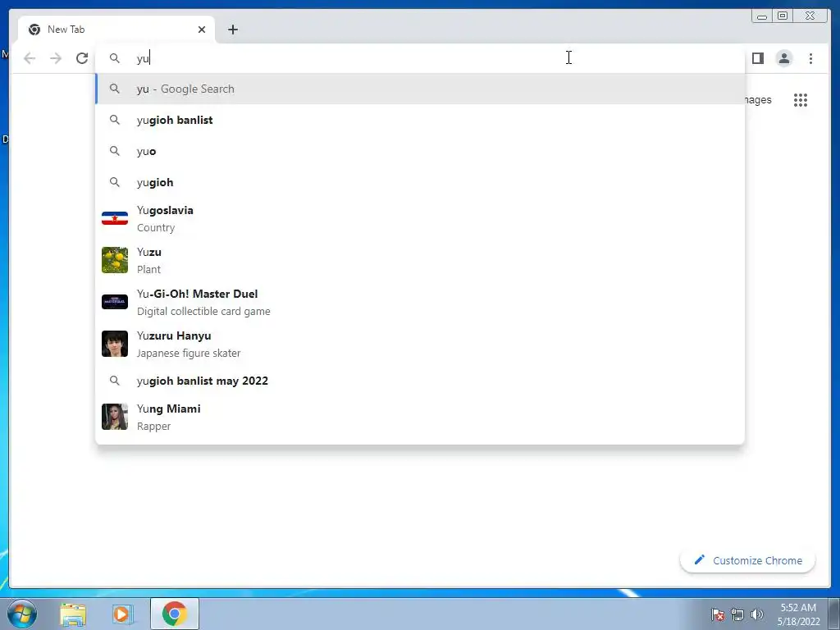Choose 'yu - Google Search' suggestion

pos(420,89)
